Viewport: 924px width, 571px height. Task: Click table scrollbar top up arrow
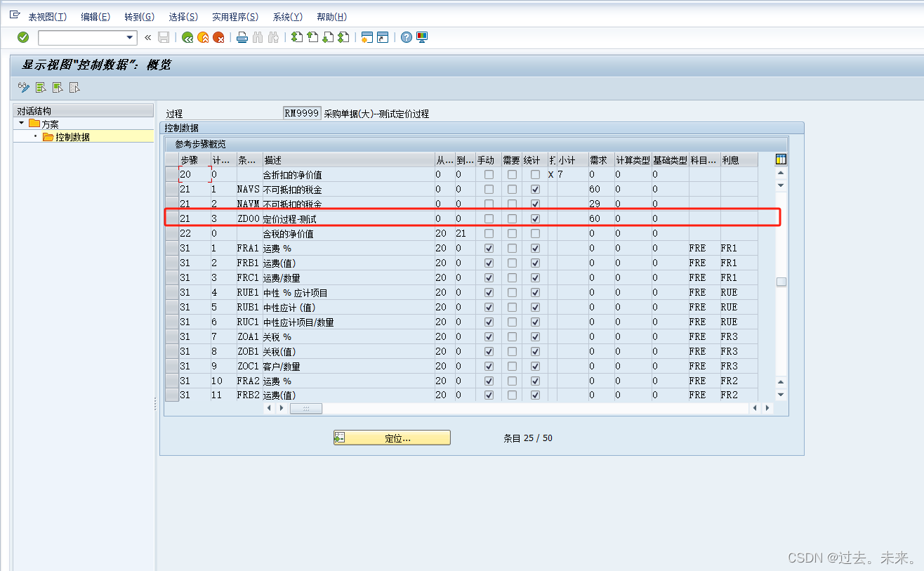pyautogui.click(x=781, y=173)
